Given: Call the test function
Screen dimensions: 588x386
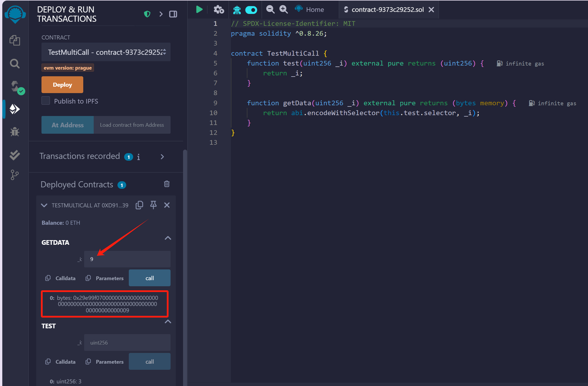Looking at the screenshot, I should [x=150, y=362].
